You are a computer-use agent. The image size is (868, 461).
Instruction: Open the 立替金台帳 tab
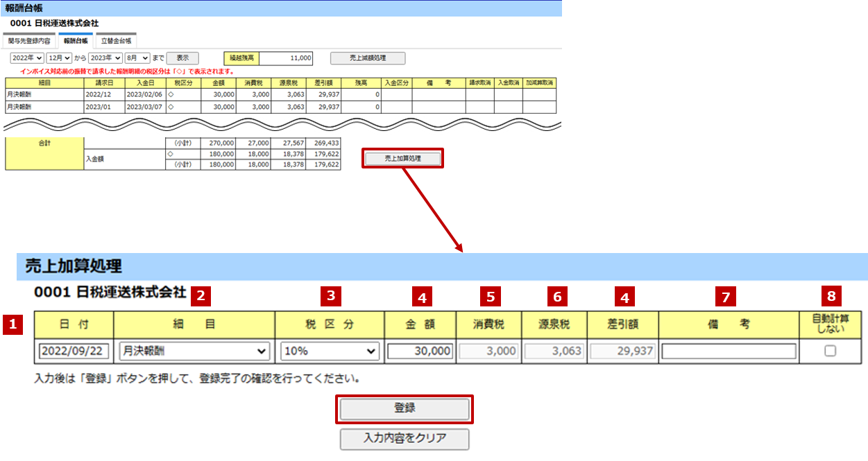click(x=116, y=41)
